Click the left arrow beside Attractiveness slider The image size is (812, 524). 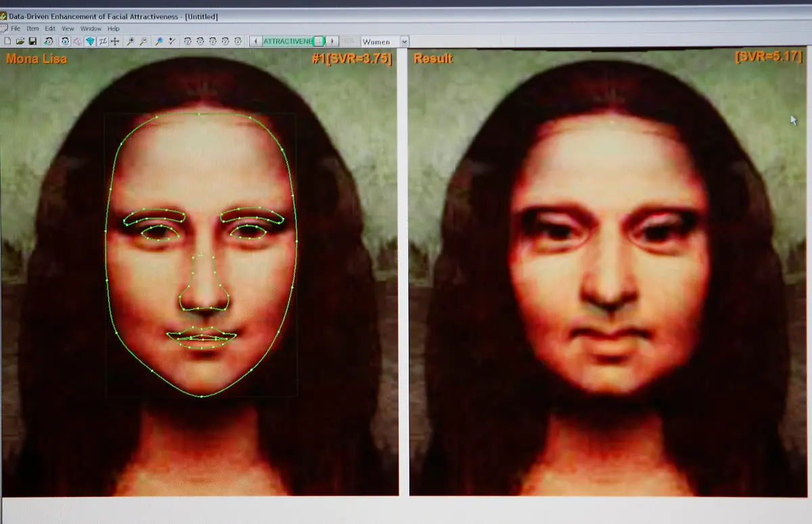[255, 41]
